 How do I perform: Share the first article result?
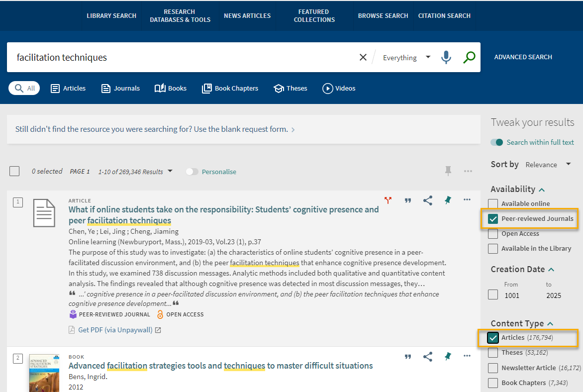[x=428, y=200]
